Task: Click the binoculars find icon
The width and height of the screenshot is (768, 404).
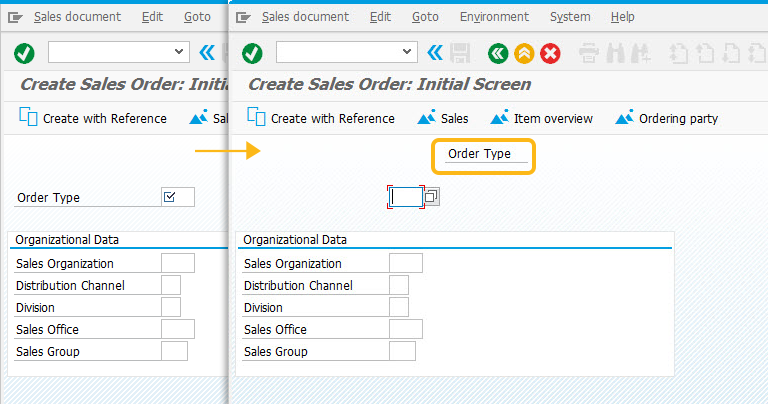Action: coord(615,53)
